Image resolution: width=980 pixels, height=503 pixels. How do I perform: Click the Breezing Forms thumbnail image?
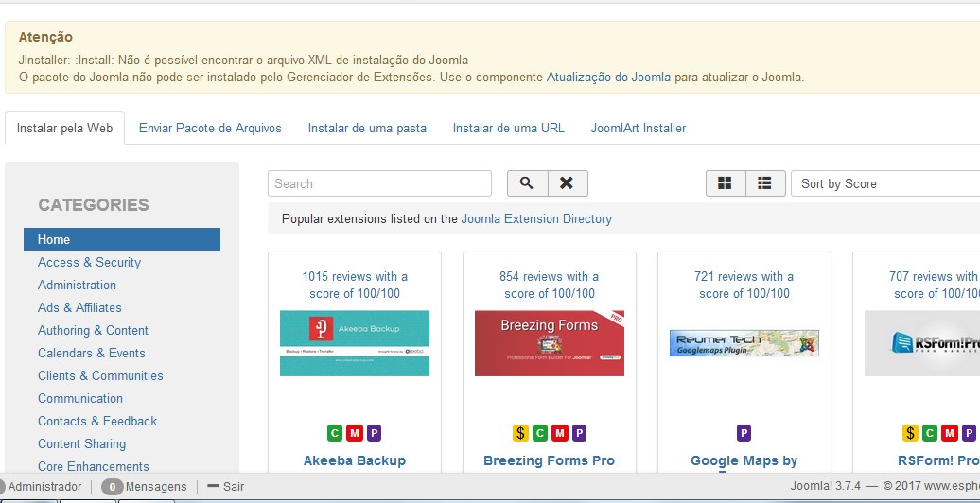point(550,343)
